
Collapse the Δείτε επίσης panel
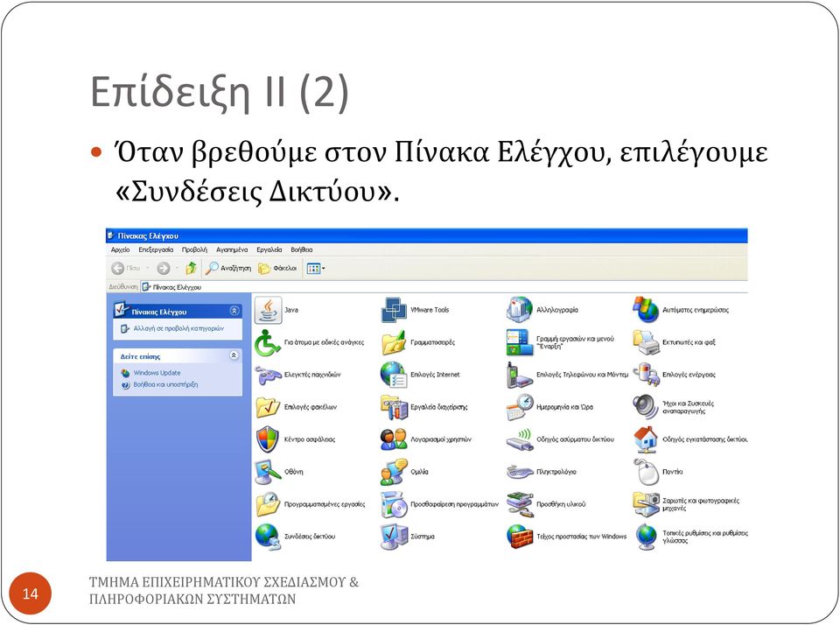click(234, 355)
